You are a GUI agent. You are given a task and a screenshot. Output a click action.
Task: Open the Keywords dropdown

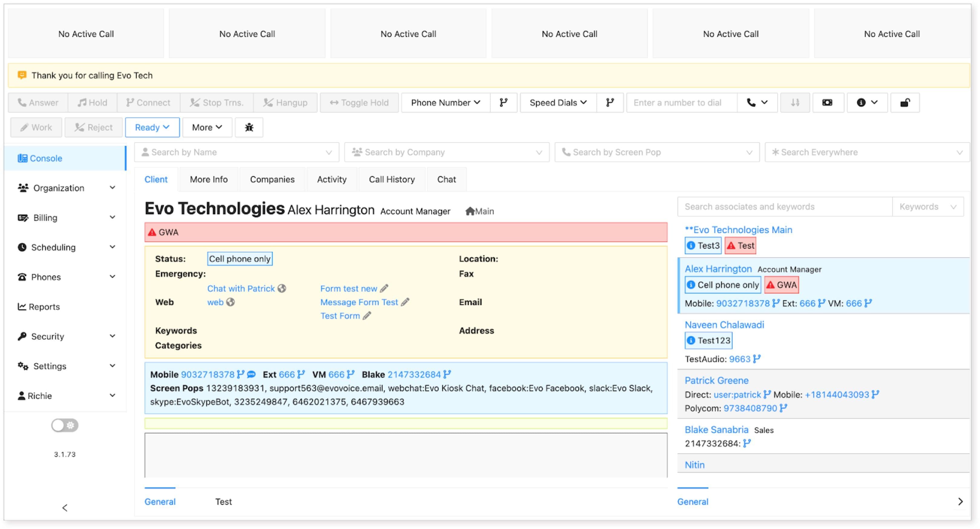[928, 207]
